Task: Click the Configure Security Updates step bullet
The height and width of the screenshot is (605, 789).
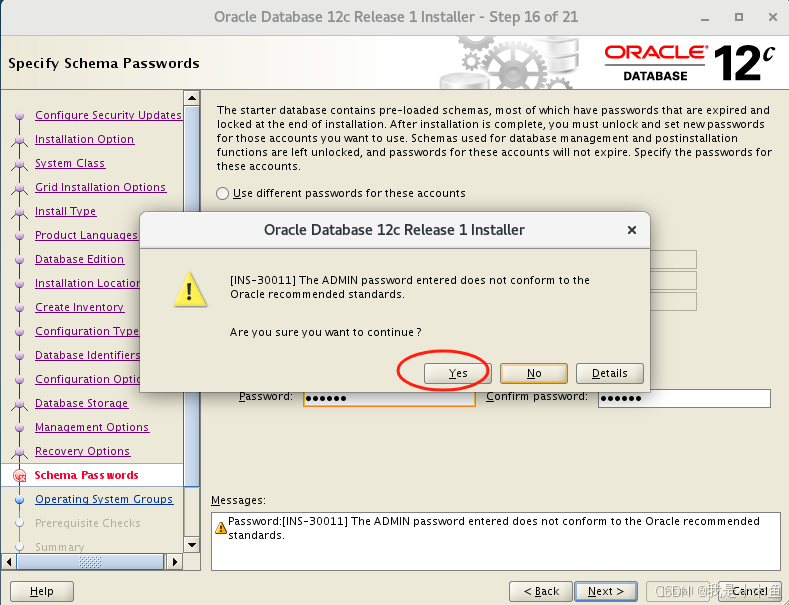Action: [x=20, y=115]
